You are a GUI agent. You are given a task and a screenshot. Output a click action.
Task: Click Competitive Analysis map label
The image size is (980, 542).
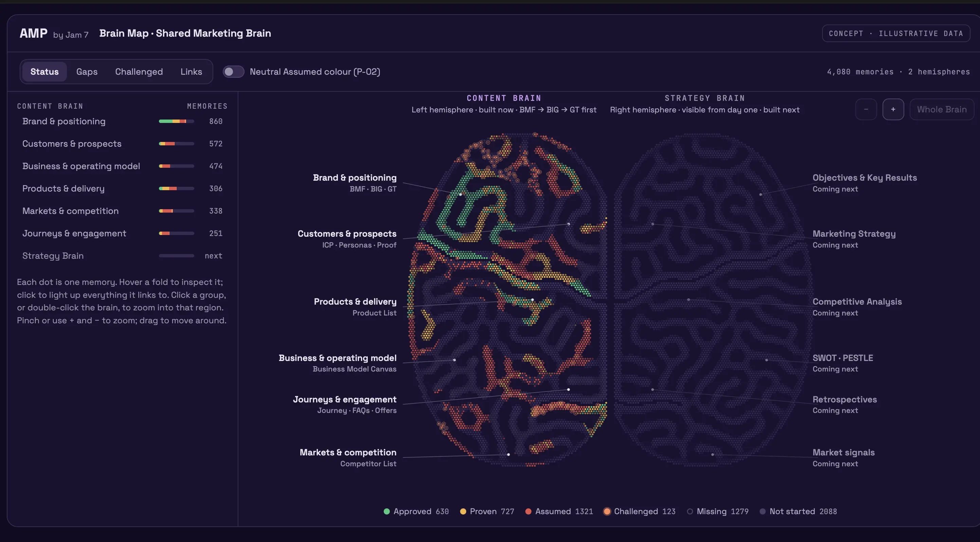coord(857,302)
